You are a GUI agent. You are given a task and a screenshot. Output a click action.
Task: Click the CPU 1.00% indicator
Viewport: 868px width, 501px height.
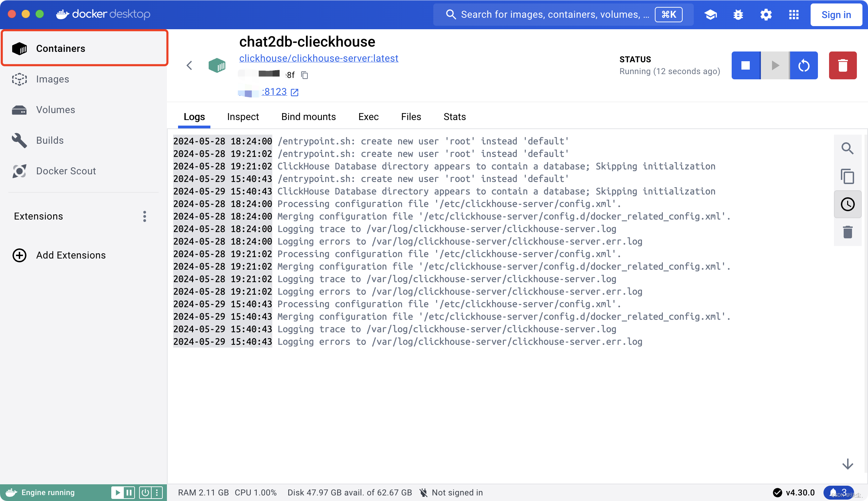(256, 493)
